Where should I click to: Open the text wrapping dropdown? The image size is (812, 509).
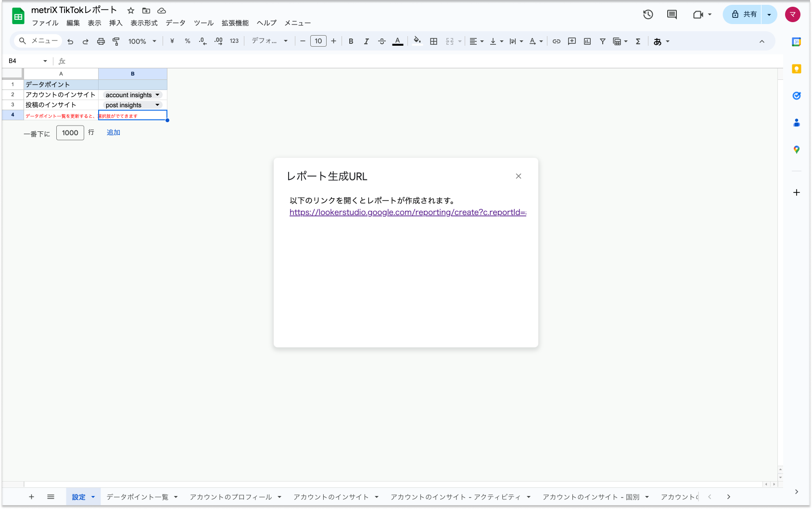pyautogui.click(x=516, y=41)
